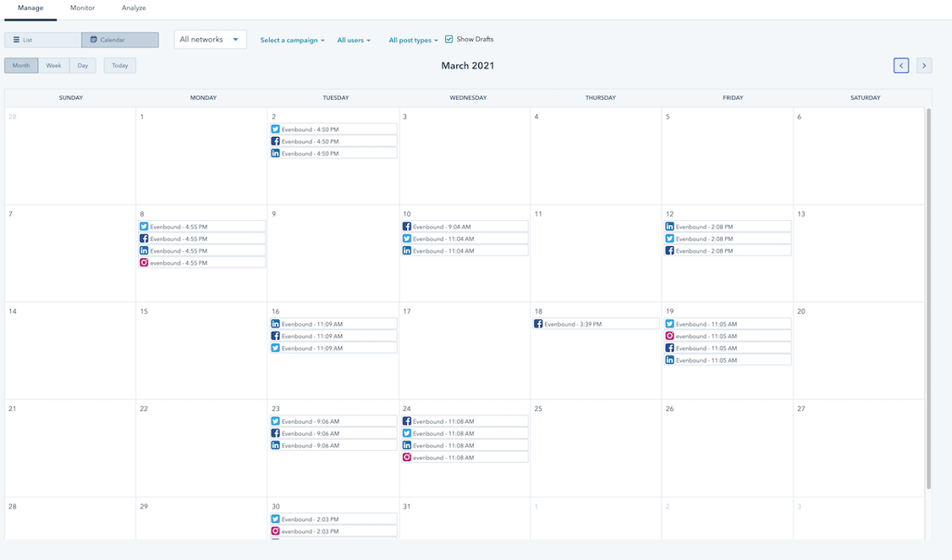Switch to Calendar view
Screen dimensions: 952x560
pyautogui.click(x=120, y=40)
